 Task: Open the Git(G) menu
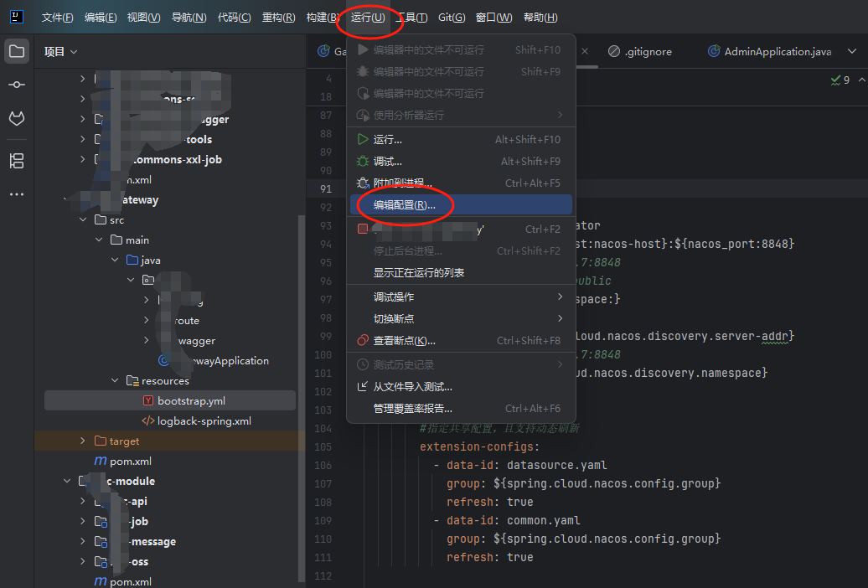tap(451, 17)
